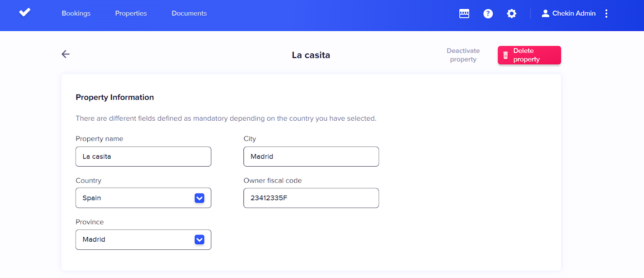Expand the Province dropdown arrow
Screen dimensions: 644x278
coord(199,240)
